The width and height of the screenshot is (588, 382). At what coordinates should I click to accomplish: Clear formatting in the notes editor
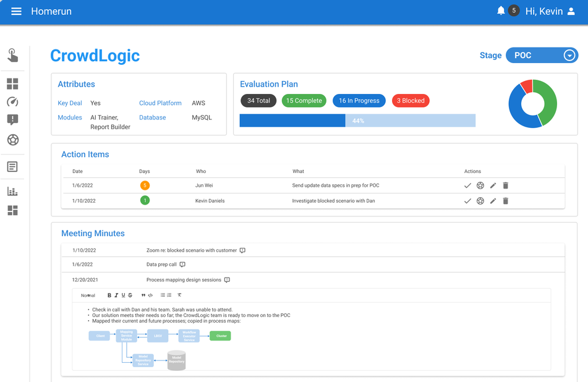(x=178, y=295)
